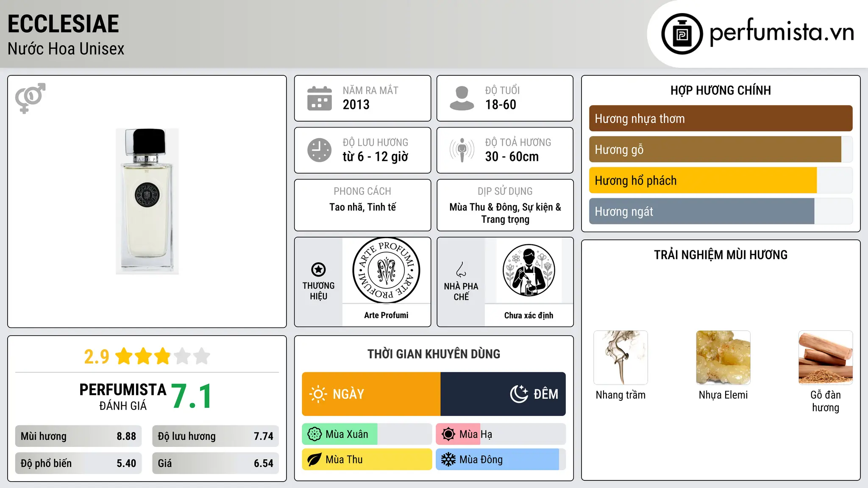
Task: Click the Độ lưu hương score 7.74
Action: click(264, 436)
